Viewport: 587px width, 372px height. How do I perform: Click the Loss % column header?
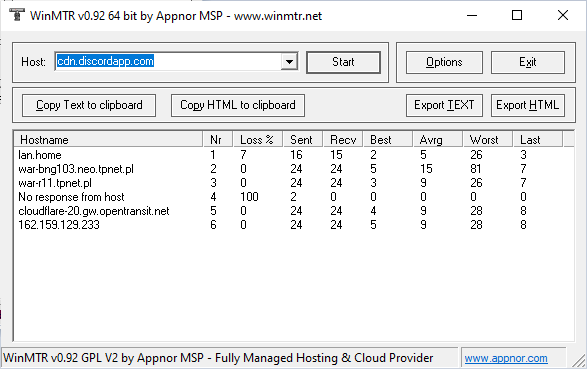point(258,140)
